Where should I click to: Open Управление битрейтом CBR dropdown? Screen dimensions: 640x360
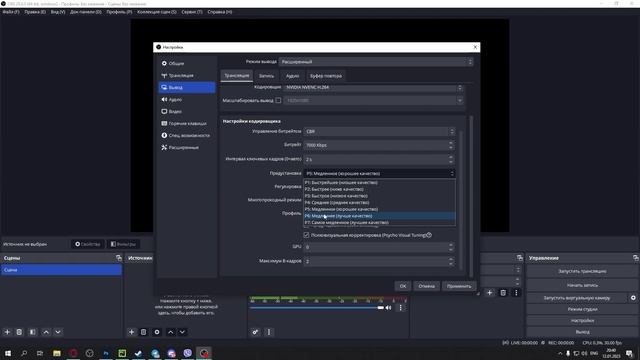point(379,131)
